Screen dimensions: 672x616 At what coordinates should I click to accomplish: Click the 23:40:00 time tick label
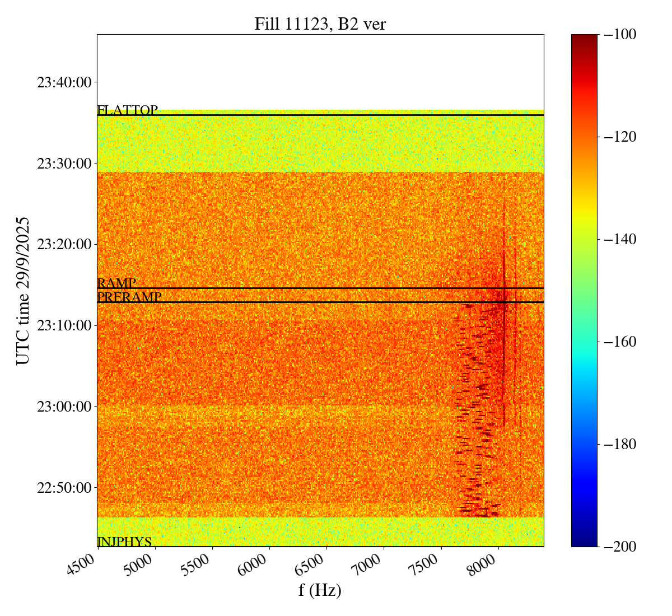(x=64, y=83)
